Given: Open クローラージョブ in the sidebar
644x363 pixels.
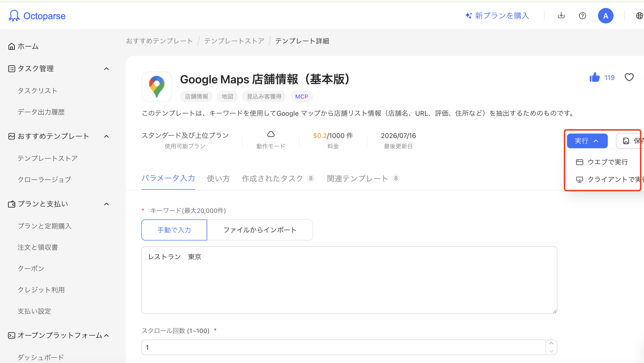Looking at the screenshot, I should [44, 180].
